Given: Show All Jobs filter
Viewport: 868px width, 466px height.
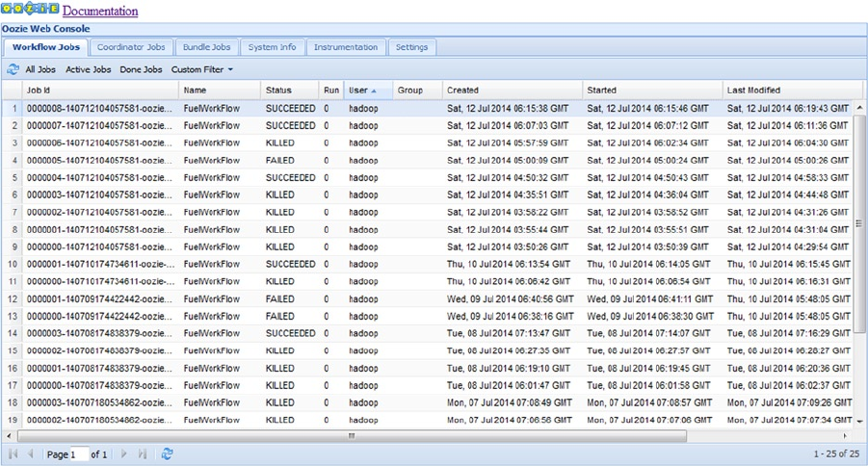Looking at the screenshot, I should [x=40, y=69].
